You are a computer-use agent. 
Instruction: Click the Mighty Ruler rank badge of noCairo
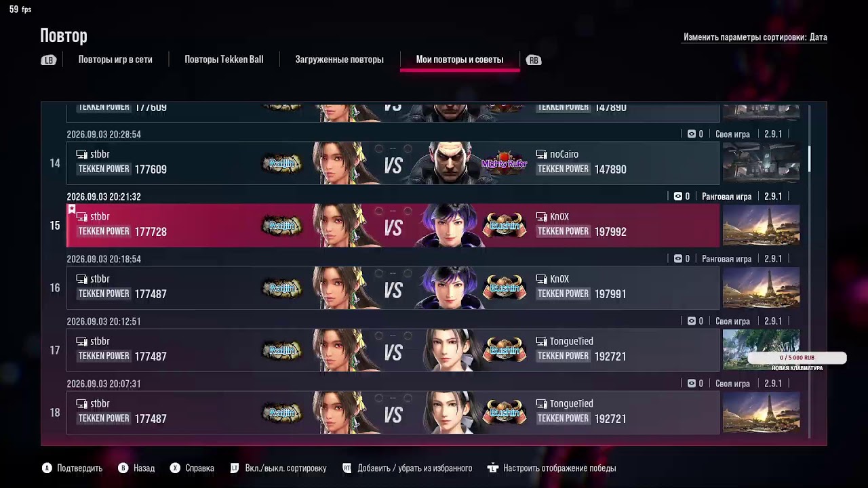tap(504, 163)
